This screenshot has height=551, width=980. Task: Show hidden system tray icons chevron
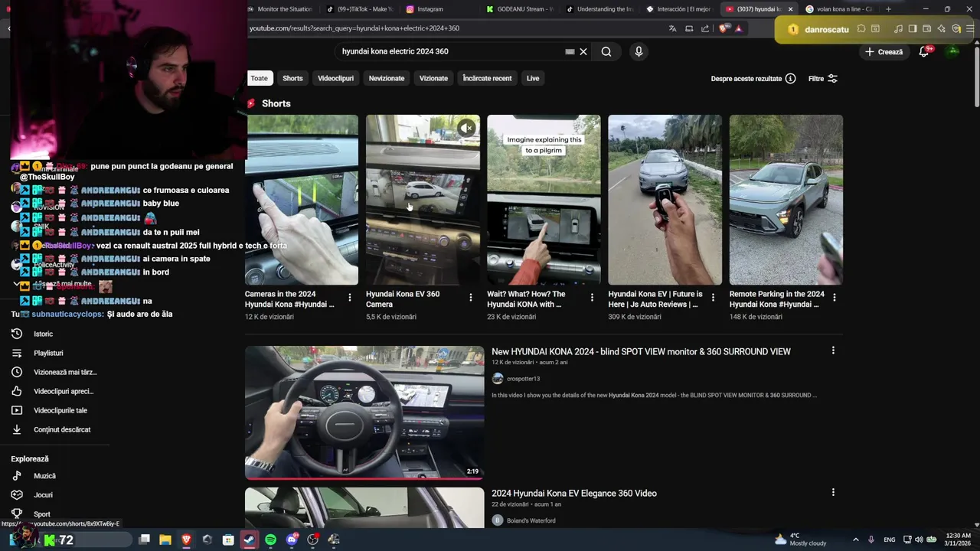pyautogui.click(x=856, y=540)
